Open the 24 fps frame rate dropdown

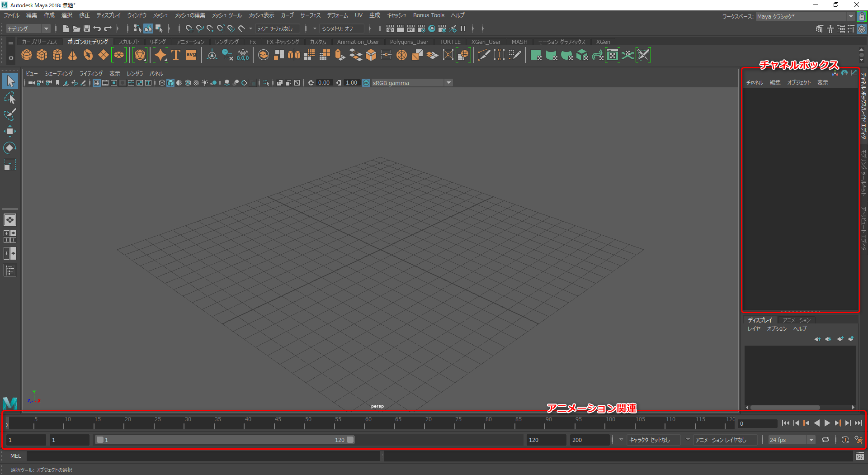(x=791, y=440)
